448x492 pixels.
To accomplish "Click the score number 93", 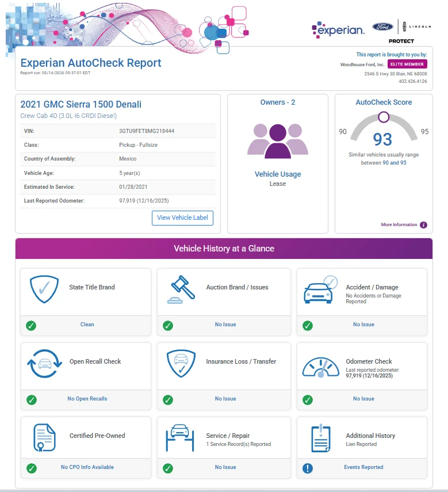I will pos(382,139).
